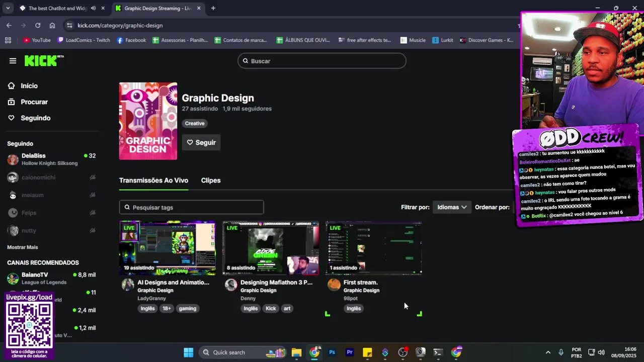Open Felps channel in sidebar
Screen dimensions: 644x362
coord(51,213)
